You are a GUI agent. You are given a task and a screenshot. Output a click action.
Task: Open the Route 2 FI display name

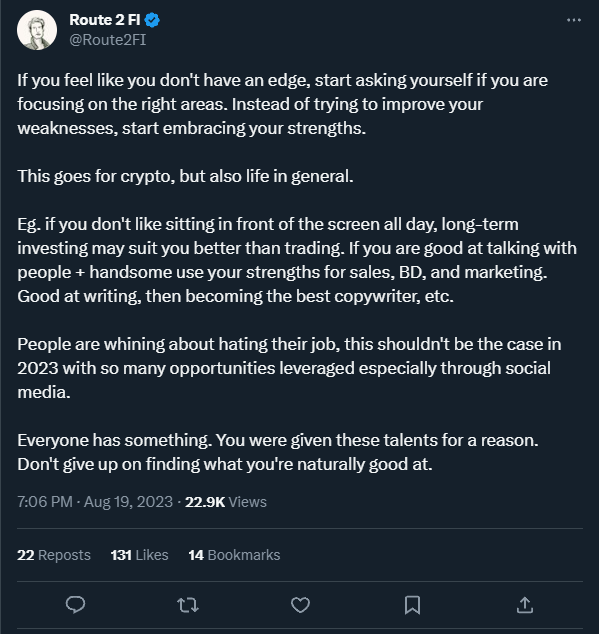click(x=105, y=20)
